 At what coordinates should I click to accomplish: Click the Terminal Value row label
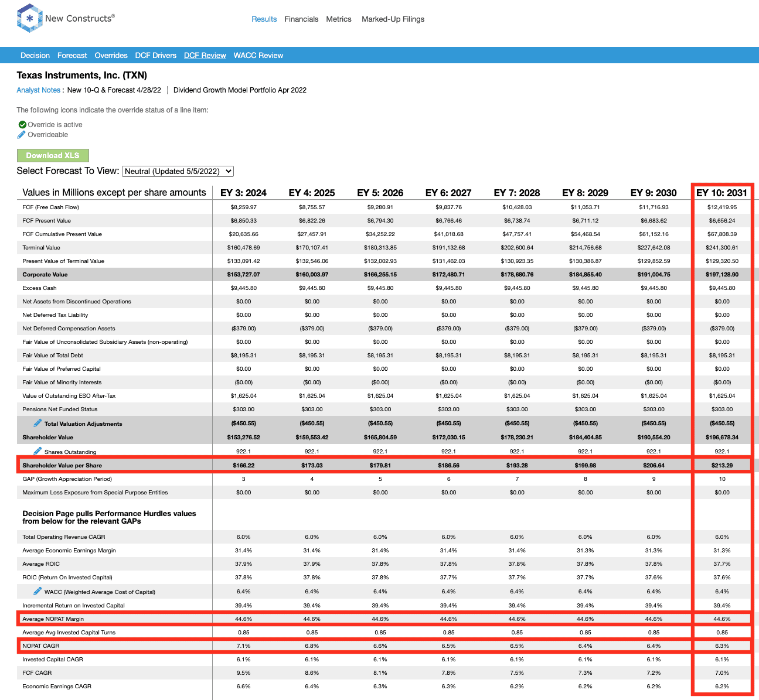pos(41,248)
